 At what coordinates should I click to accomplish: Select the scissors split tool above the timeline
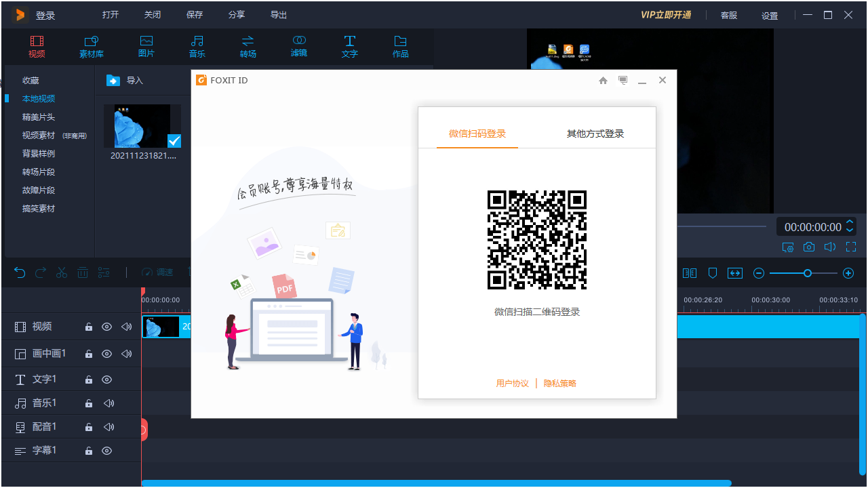pos(61,272)
